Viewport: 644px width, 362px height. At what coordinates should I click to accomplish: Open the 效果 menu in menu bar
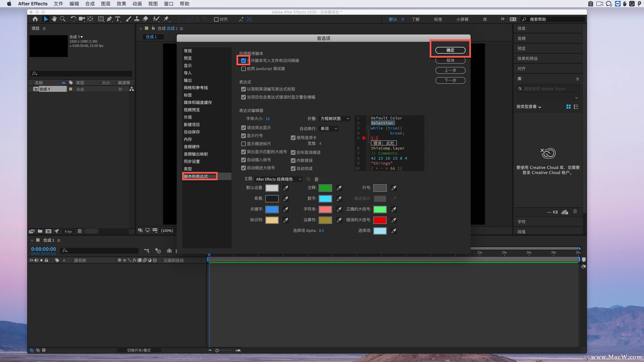(121, 4)
